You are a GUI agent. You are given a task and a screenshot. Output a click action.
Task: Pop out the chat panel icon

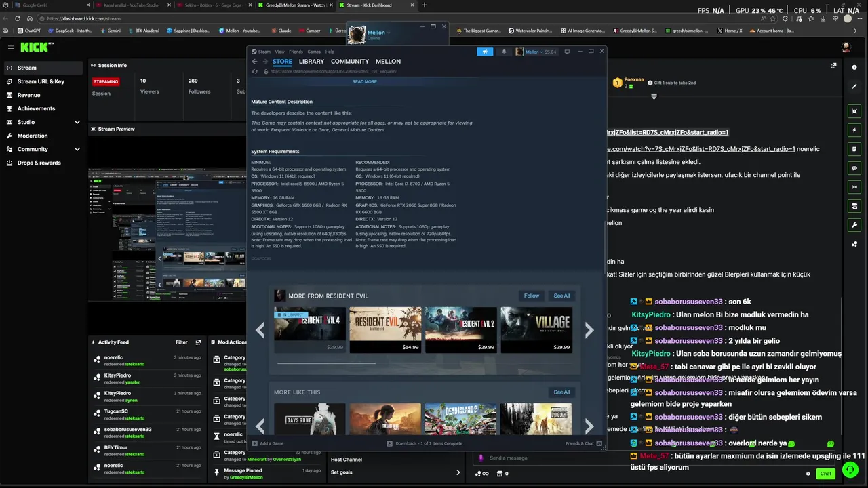pyautogui.click(x=833, y=66)
